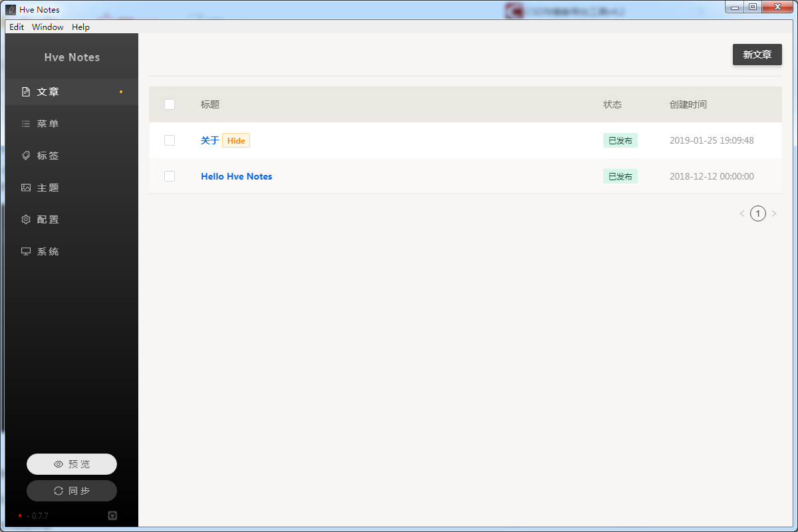Click the system monitor icon in sidebar
This screenshot has width=798, height=532.
point(26,251)
